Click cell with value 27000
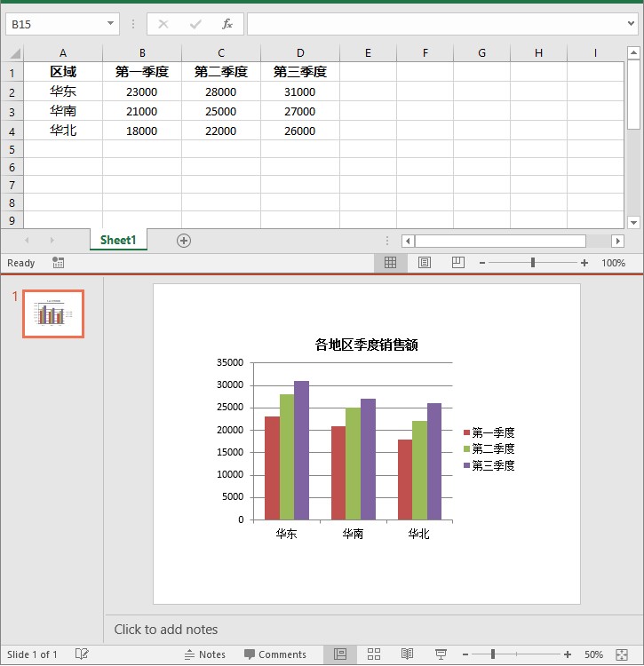Image resolution: width=644 pixels, height=666 pixels. pyautogui.click(x=300, y=111)
